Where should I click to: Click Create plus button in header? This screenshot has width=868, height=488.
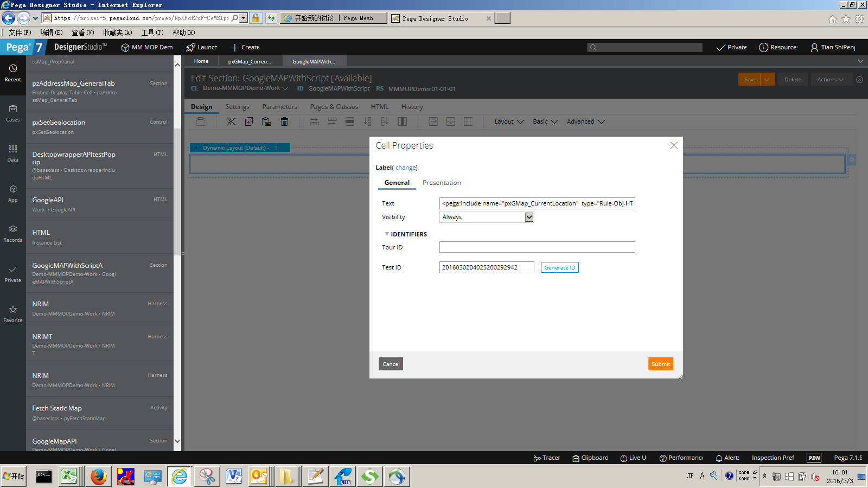click(x=245, y=47)
